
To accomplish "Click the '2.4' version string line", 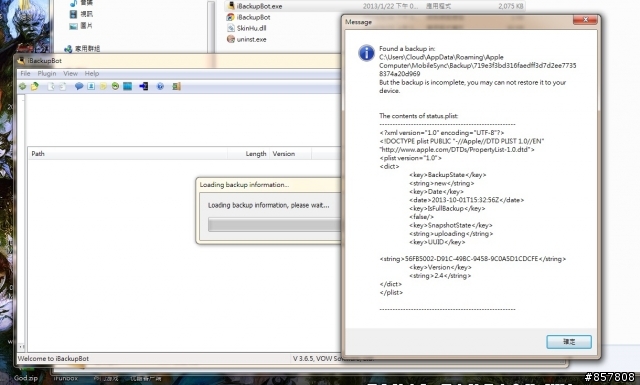I will click(x=440, y=276).
